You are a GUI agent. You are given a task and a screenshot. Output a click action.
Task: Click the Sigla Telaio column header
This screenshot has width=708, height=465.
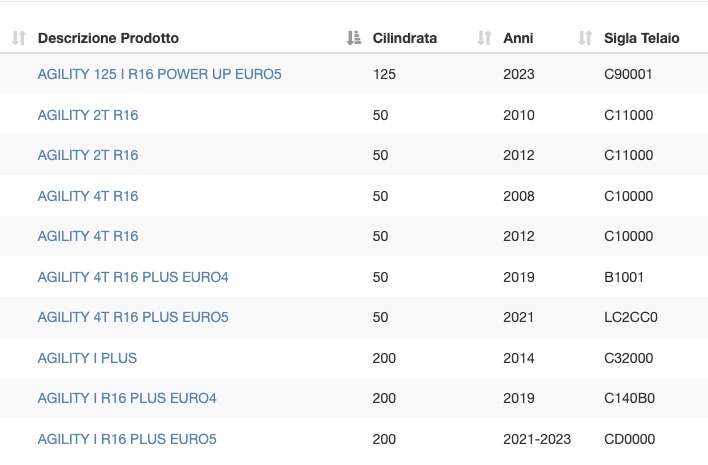coord(642,38)
